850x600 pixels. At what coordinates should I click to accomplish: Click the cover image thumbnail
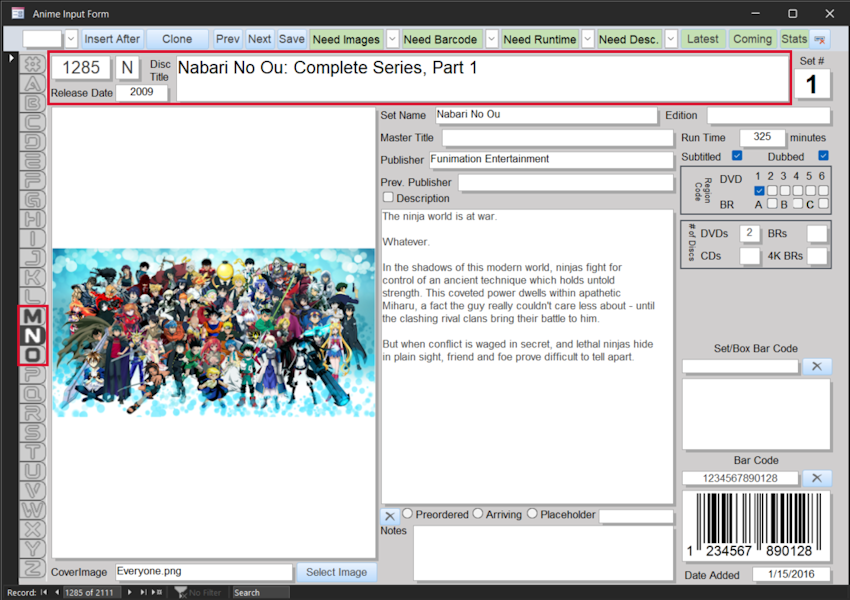[x=214, y=333]
